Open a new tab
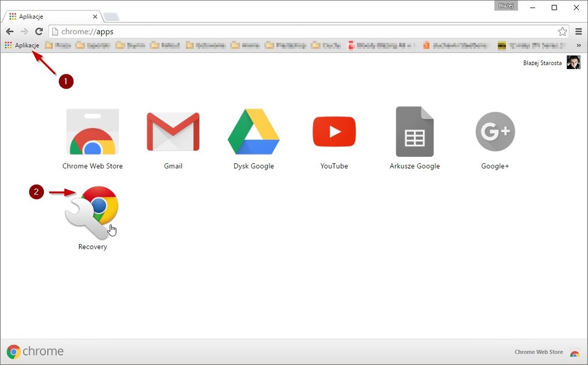 coord(111,17)
